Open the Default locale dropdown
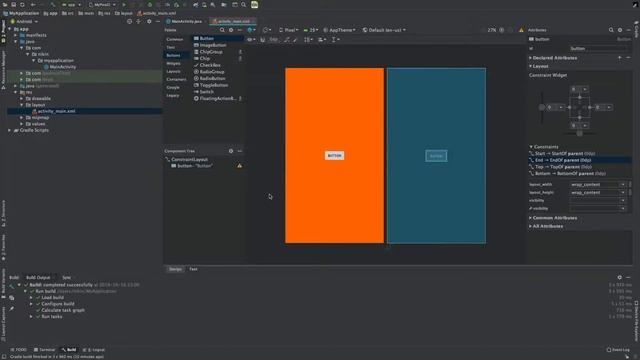The height and width of the screenshot is (360, 640). (384, 30)
